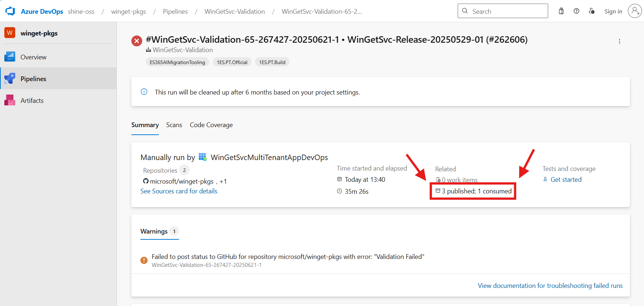
Task: Click the 35m 26s elapsed time
Action: (x=356, y=192)
